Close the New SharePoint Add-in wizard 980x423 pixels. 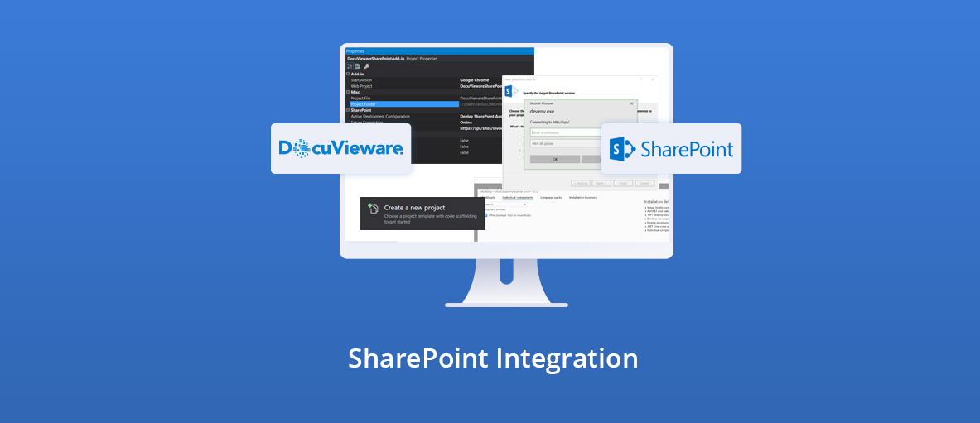(x=653, y=79)
